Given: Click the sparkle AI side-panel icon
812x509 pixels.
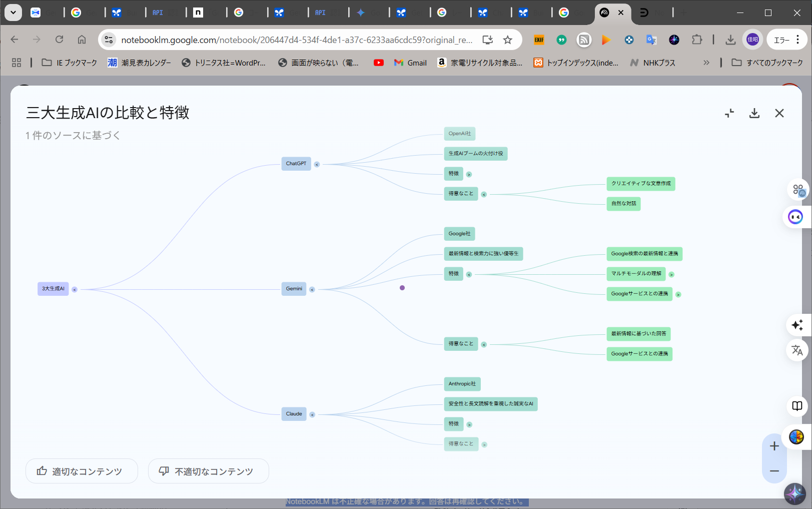Looking at the screenshot, I should [797, 325].
